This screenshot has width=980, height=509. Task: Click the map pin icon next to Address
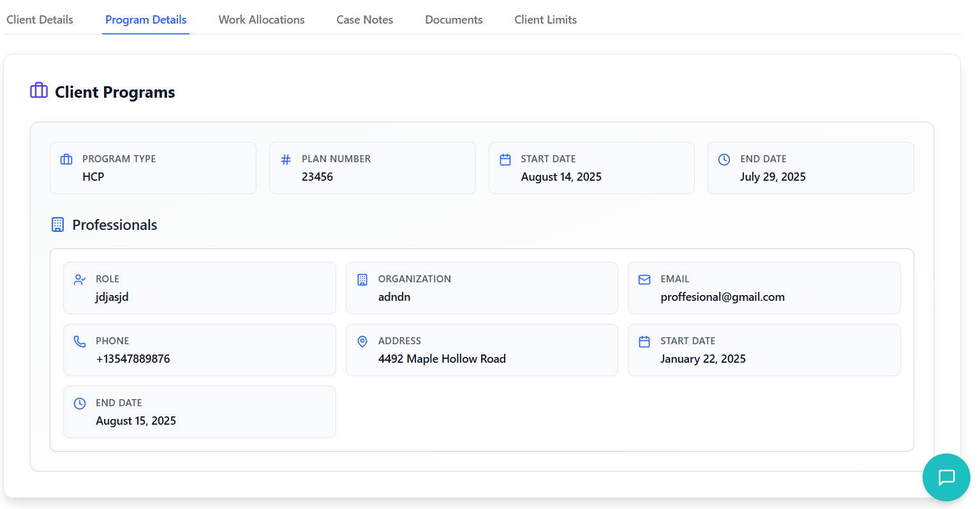pos(362,342)
